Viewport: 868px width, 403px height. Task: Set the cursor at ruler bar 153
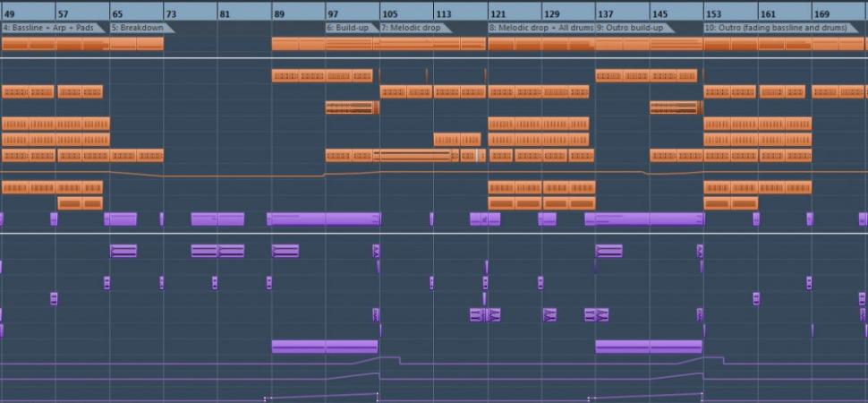(713, 14)
